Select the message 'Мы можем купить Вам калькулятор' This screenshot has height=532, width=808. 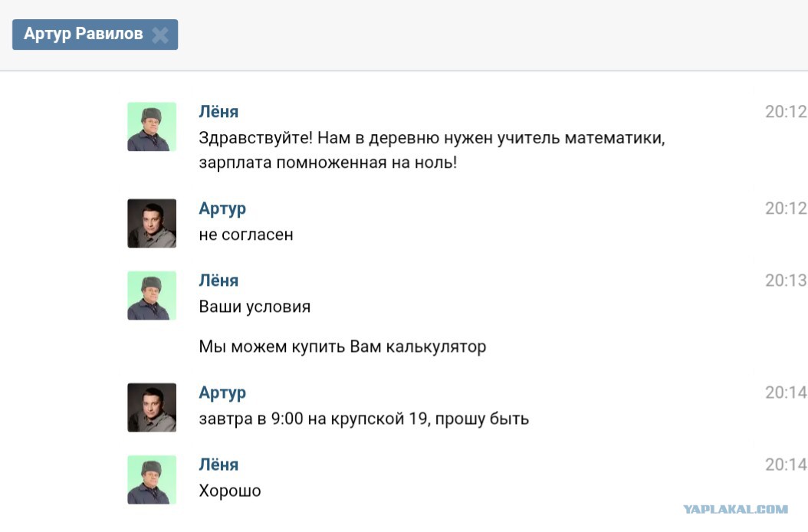point(342,346)
